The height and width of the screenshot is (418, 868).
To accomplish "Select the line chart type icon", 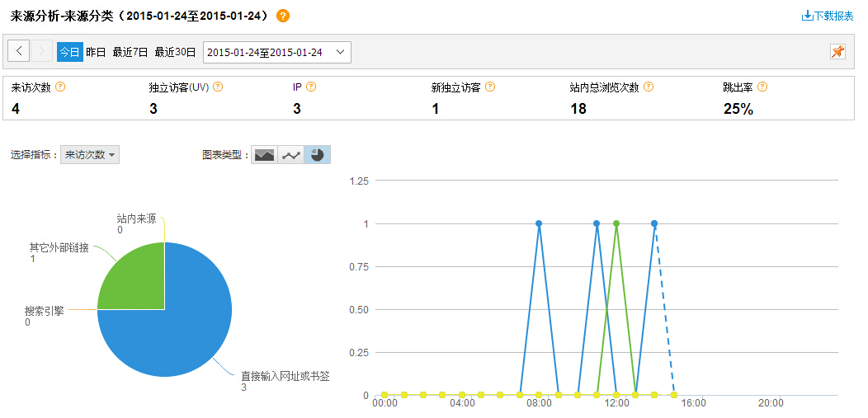I will [x=290, y=155].
